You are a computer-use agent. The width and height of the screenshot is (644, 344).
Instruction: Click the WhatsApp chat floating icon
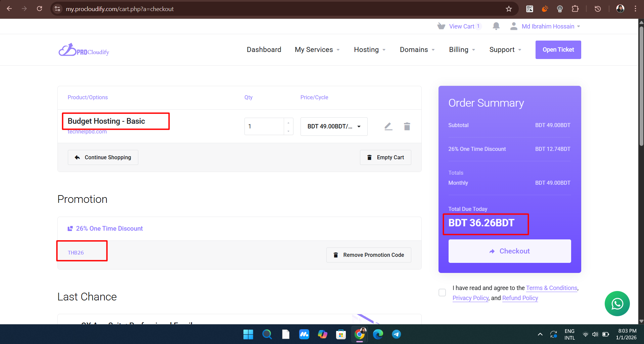click(x=617, y=303)
